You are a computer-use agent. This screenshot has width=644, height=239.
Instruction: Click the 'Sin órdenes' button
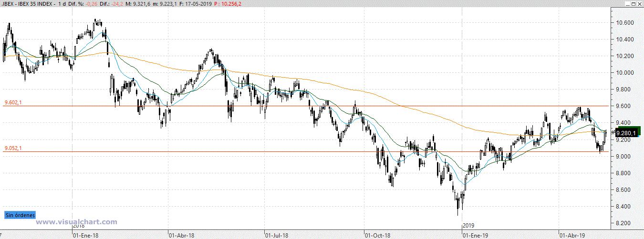(x=20, y=215)
